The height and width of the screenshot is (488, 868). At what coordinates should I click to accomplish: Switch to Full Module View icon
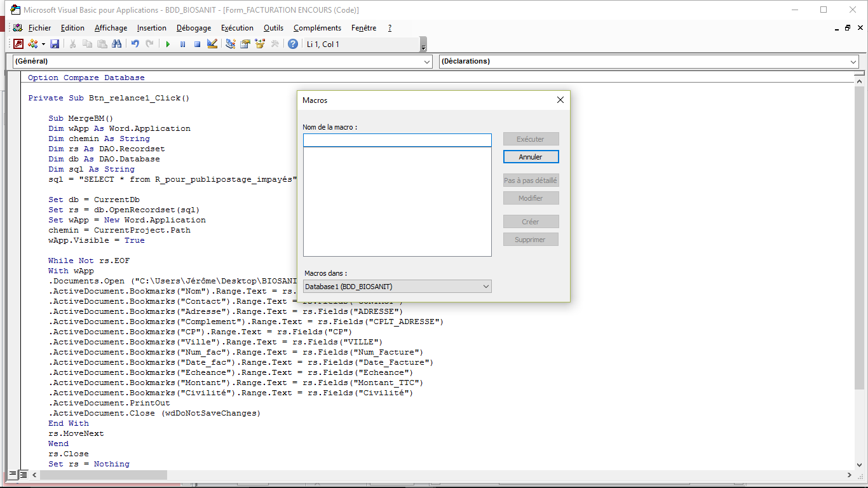click(x=23, y=475)
